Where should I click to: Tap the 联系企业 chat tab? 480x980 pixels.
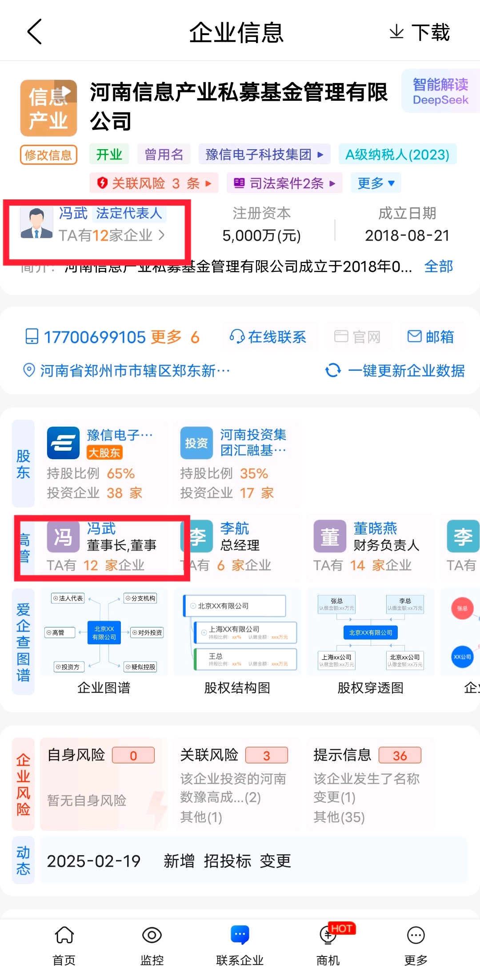click(x=240, y=946)
